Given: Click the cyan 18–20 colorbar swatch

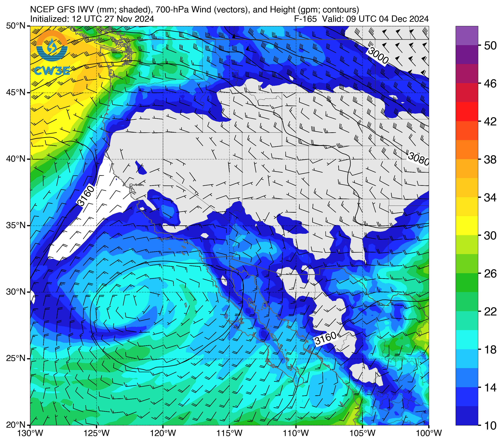Looking at the screenshot, I should [x=467, y=340].
